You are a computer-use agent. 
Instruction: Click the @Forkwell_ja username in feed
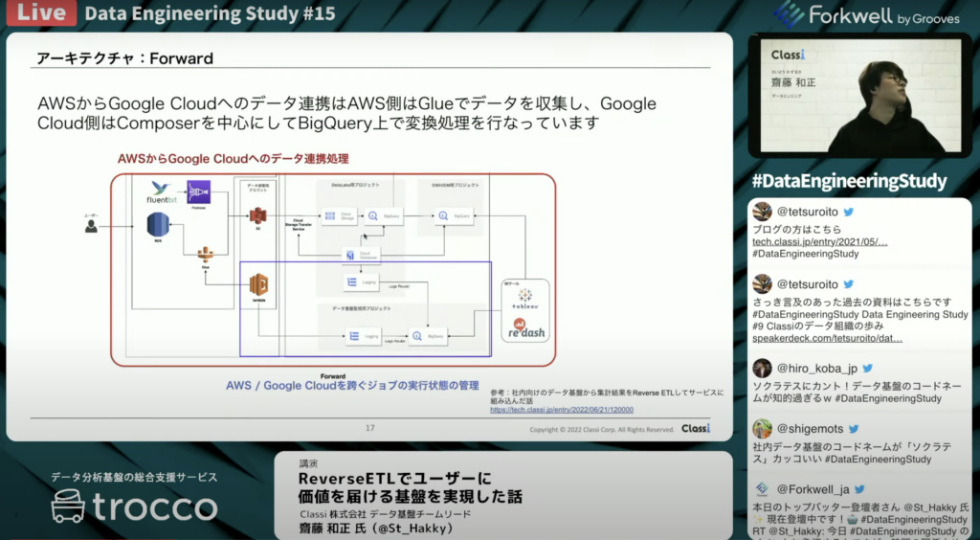(813, 489)
